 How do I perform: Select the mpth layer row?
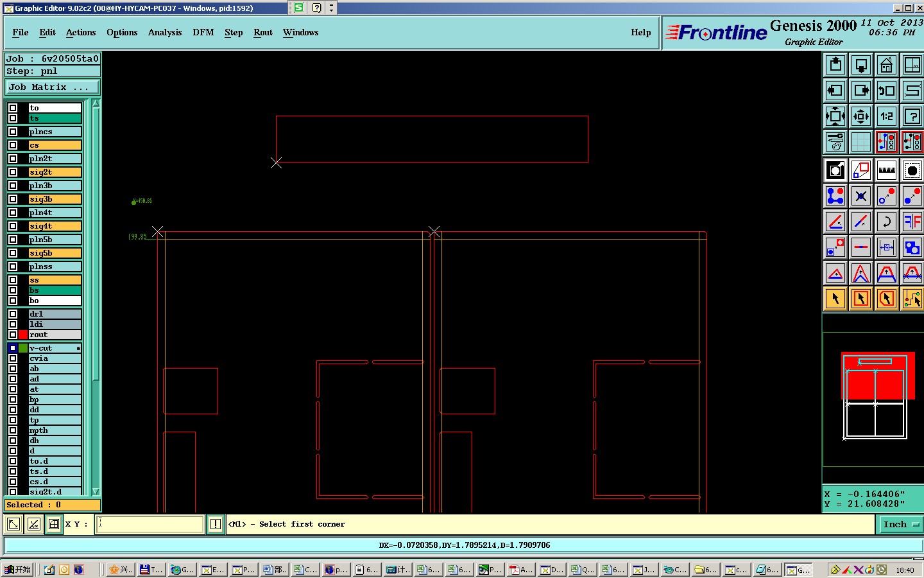(55, 430)
